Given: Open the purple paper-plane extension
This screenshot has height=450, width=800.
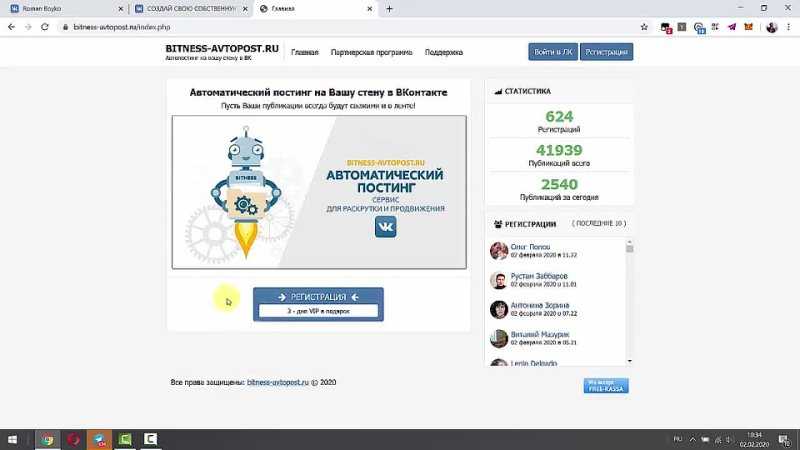Looking at the screenshot, I should pos(732,27).
